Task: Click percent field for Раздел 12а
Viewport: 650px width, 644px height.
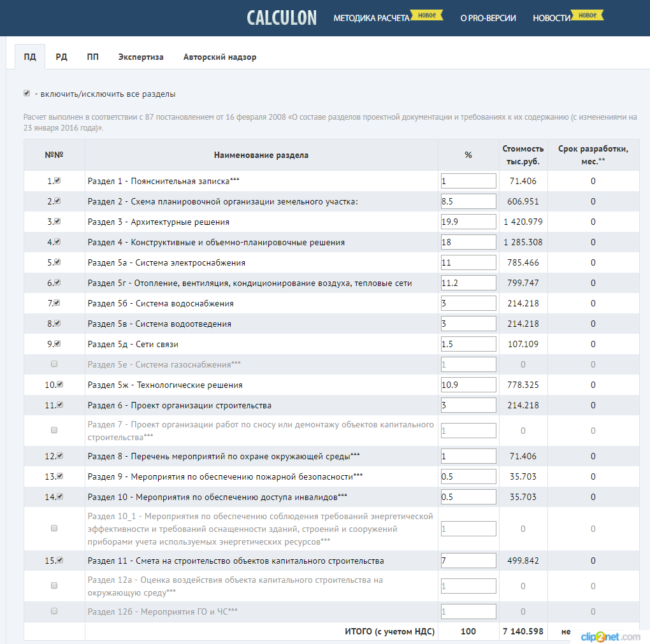Action: (468, 586)
